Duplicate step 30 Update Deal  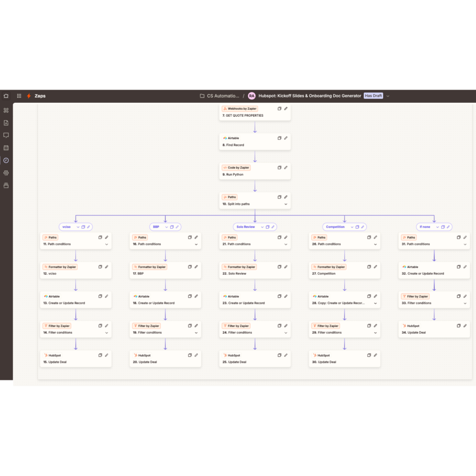pyautogui.click(x=369, y=355)
